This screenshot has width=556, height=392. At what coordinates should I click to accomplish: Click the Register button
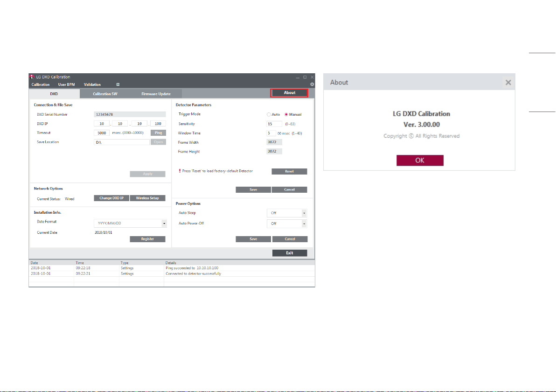(x=147, y=239)
